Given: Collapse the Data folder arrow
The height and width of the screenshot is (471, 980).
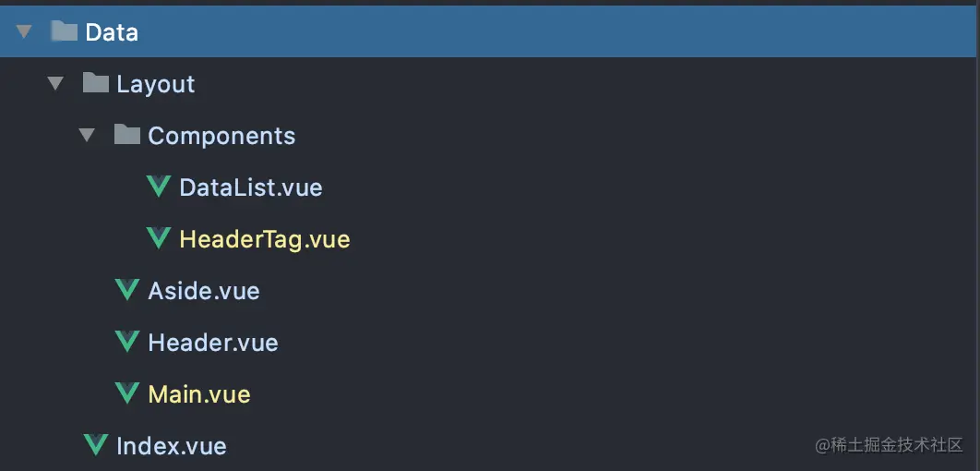Looking at the screenshot, I should tap(24, 31).
